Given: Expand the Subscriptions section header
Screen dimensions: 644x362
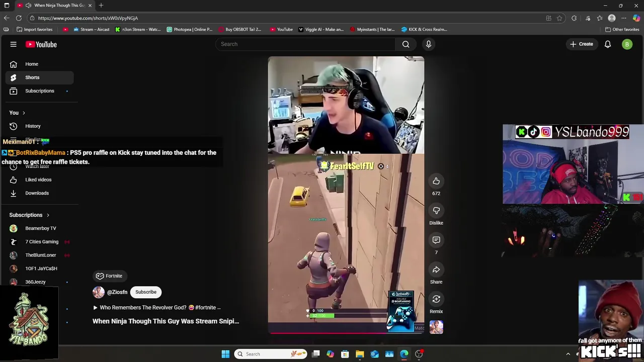Looking at the screenshot, I should [29, 215].
